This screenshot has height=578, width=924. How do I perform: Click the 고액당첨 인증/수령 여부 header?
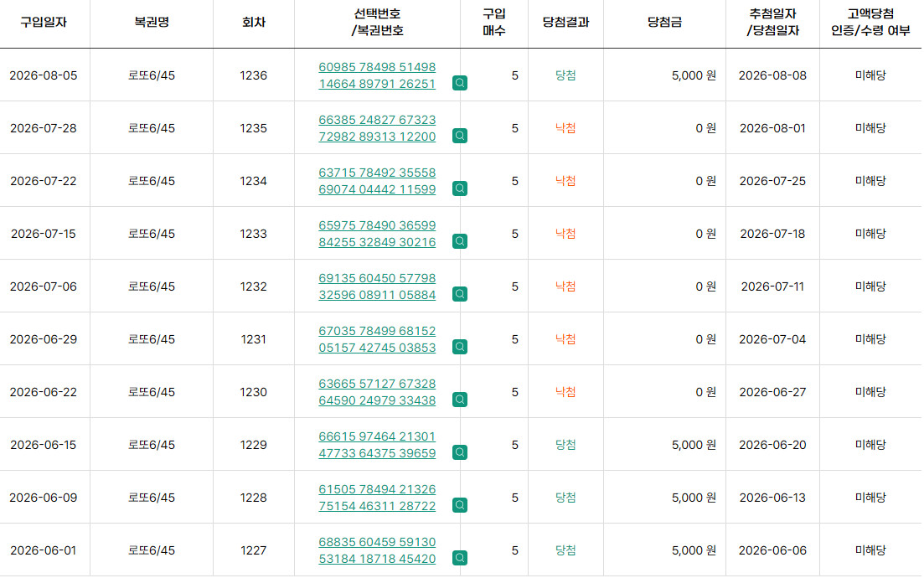870,23
